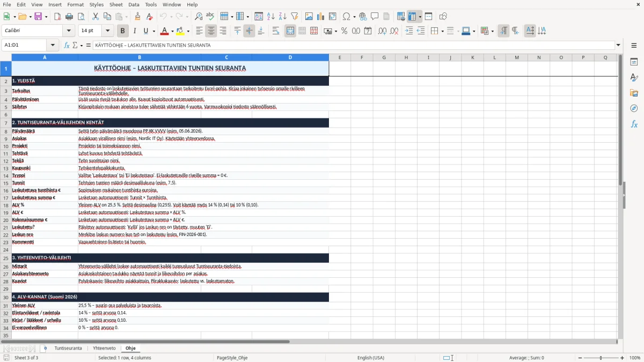Open Paste options dropdown arrow
The width and height of the screenshot is (644, 362).
pyautogui.click(x=126, y=17)
